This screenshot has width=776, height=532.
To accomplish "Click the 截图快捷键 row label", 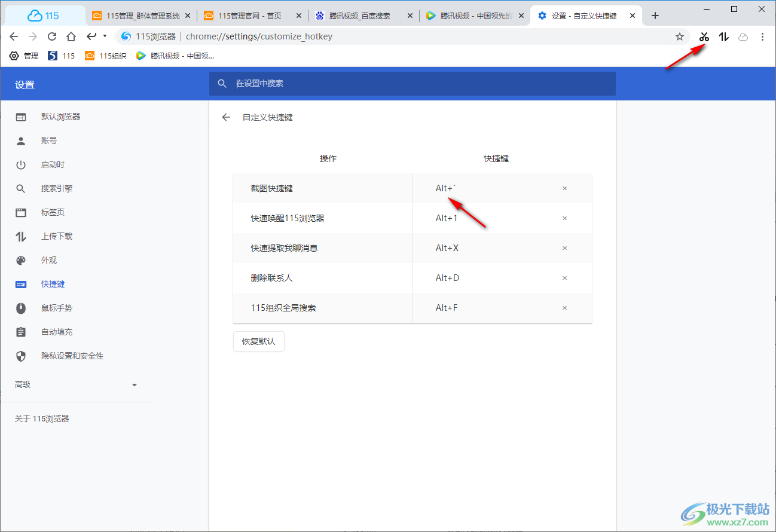I will click(x=272, y=188).
